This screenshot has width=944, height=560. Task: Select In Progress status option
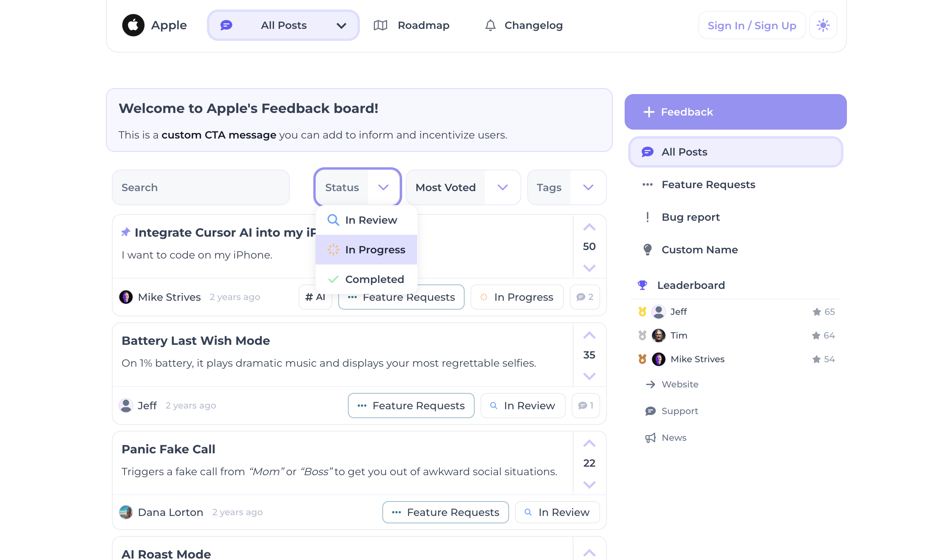pos(366,249)
